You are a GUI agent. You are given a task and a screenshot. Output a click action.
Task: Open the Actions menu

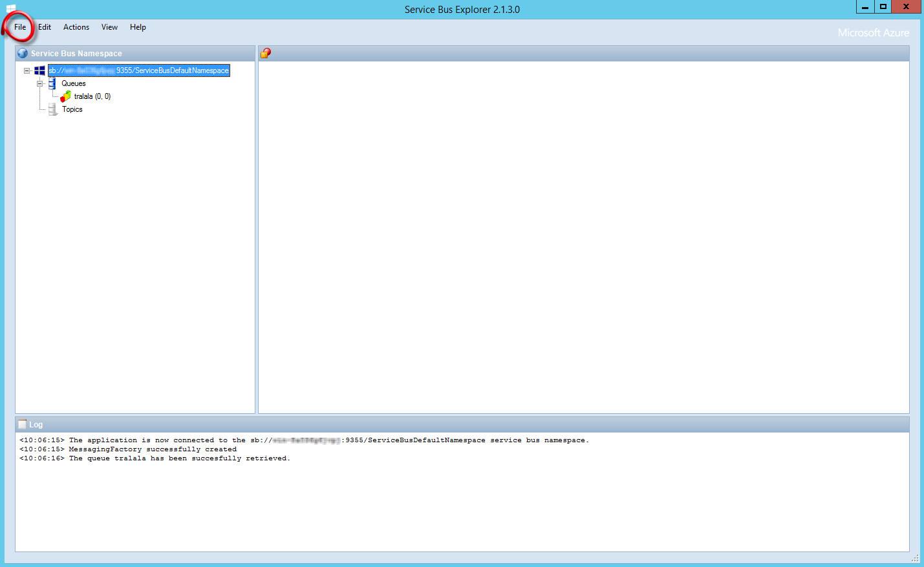point(76,27)
